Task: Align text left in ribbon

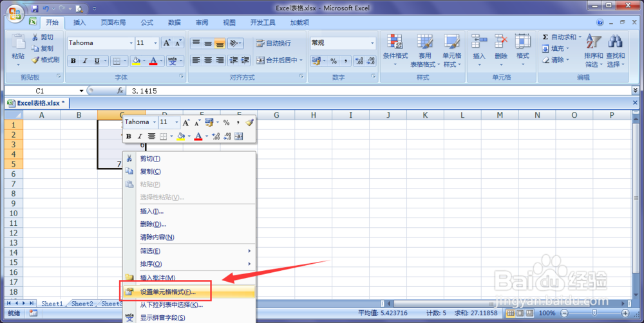Action: point(196,60)
